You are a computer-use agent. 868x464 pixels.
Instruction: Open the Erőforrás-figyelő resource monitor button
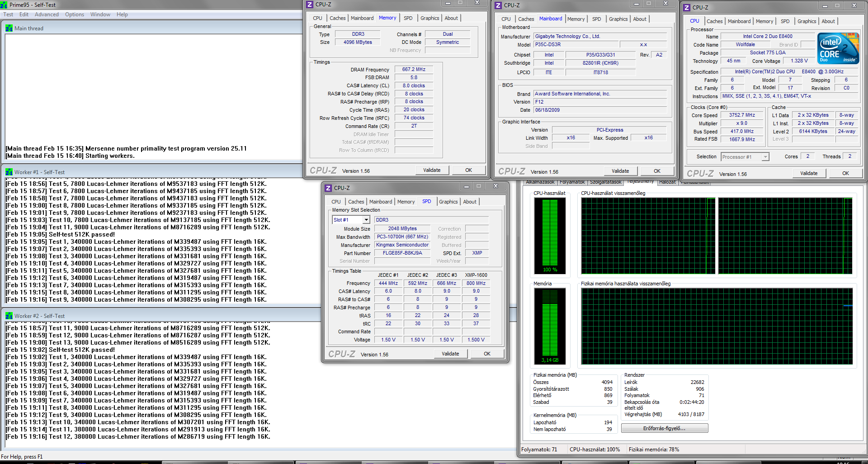pos(665,428)
